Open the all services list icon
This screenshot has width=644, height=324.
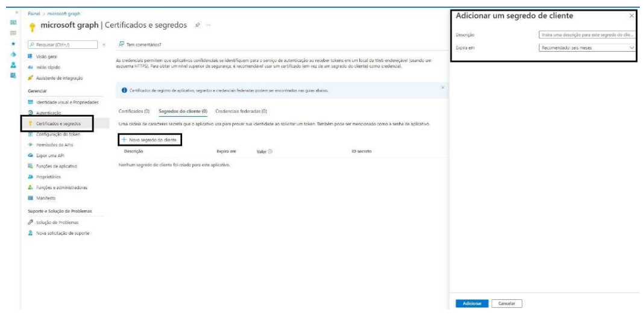(x=13, y=33)
